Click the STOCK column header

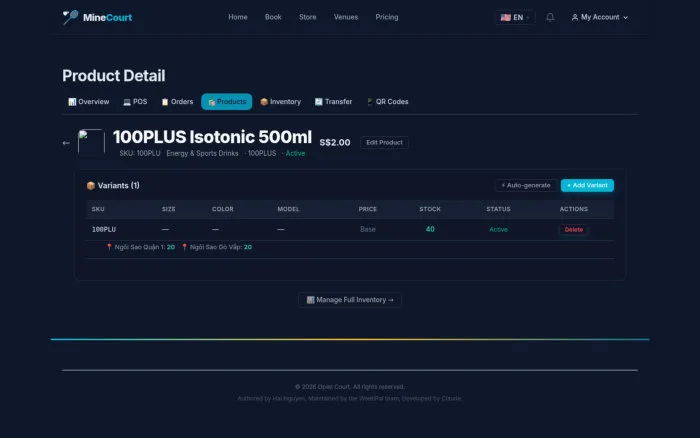click(430, 209)
